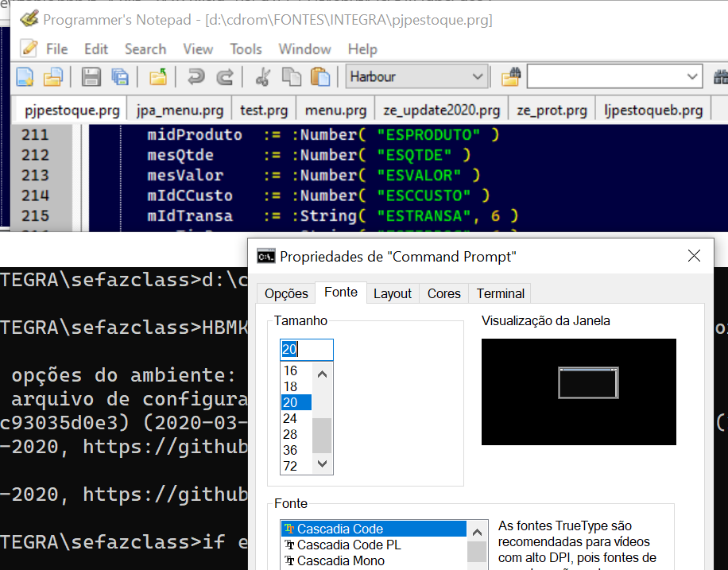Choose Cascadia Mono in the Fonte list
728x570 pixels.
tap(340, 560)
